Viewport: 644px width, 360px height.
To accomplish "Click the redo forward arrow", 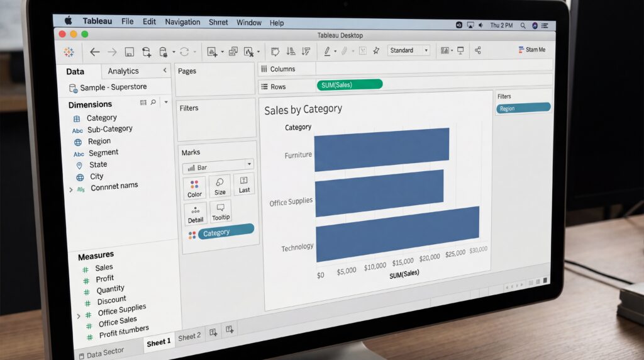I will click(112, 52).
